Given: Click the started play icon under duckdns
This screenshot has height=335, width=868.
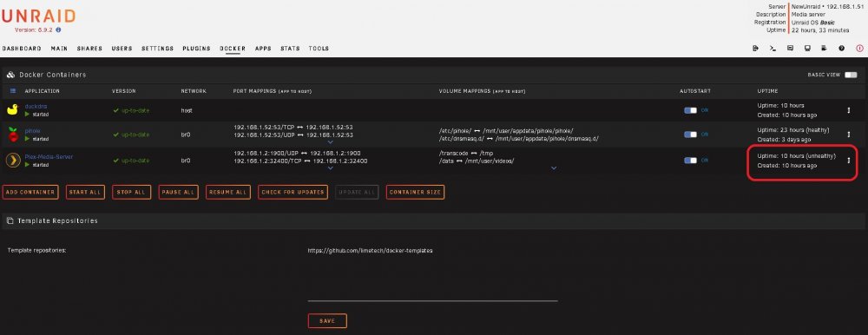Looking at the screenshot, I should (27, 114).
